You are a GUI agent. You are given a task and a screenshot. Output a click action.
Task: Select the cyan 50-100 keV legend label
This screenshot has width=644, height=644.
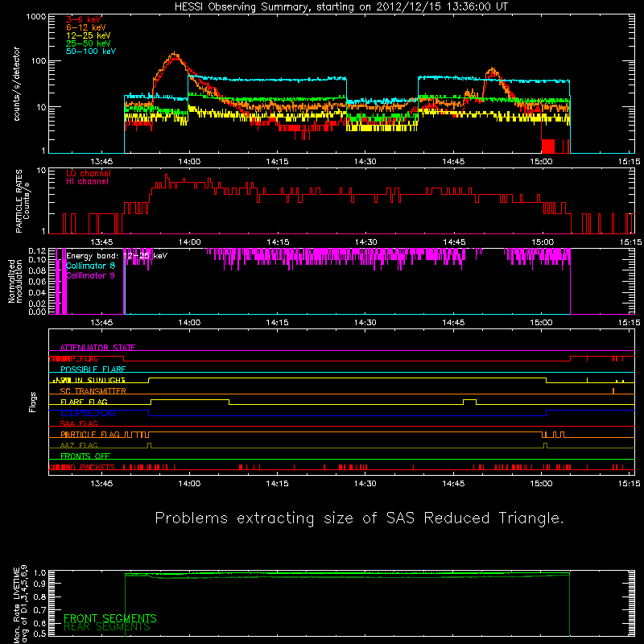coord(91,52)
